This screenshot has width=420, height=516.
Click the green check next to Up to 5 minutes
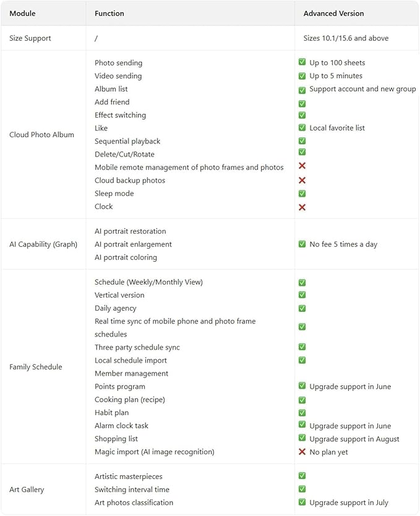pos(302,75)
